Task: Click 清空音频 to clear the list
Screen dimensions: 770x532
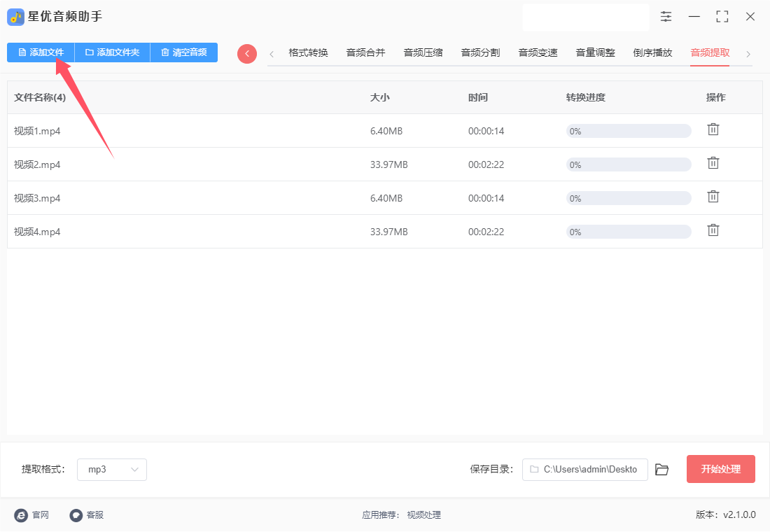Action: [x=183, y=52]
